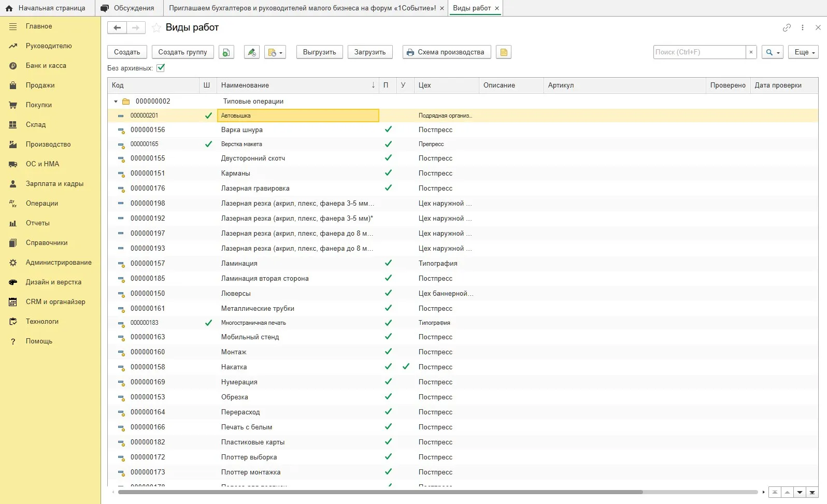
Task: Click the pencil-with-clock edit icon
Action: coord(252,52)
